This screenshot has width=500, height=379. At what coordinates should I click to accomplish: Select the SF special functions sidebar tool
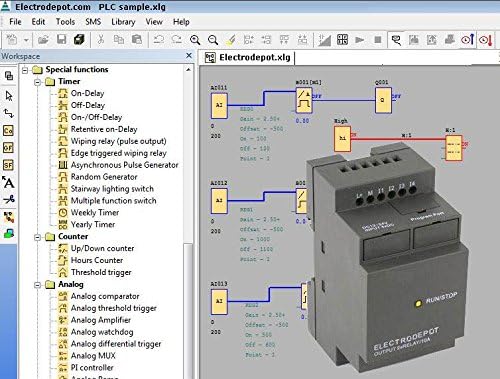coord(8,165)
